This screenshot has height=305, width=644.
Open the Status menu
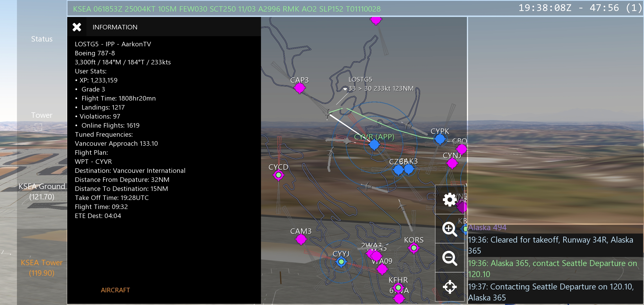click(x=42, y=39)
